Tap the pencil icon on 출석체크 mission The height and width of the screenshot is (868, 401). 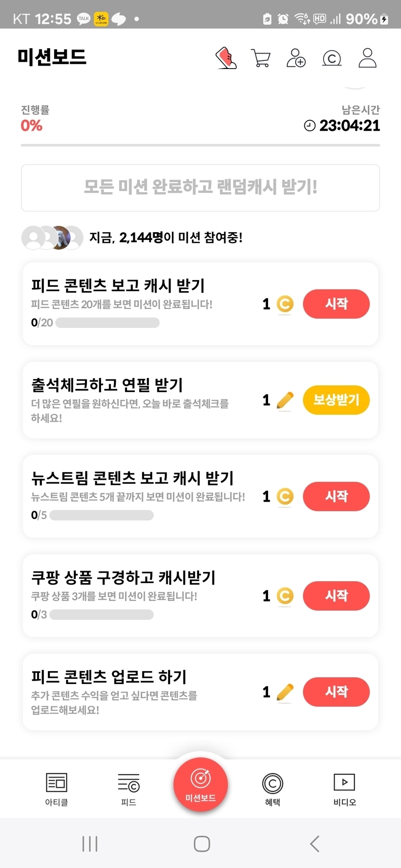(285, 400)
